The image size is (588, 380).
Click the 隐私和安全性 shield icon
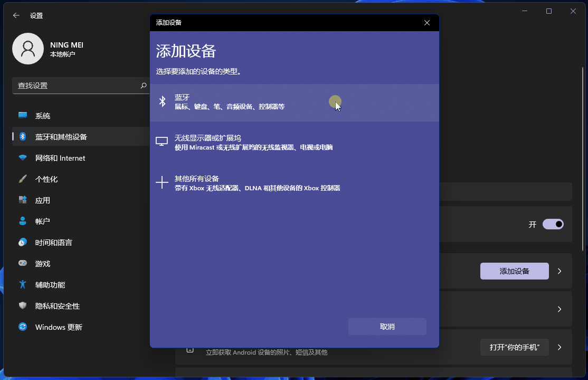23,306
